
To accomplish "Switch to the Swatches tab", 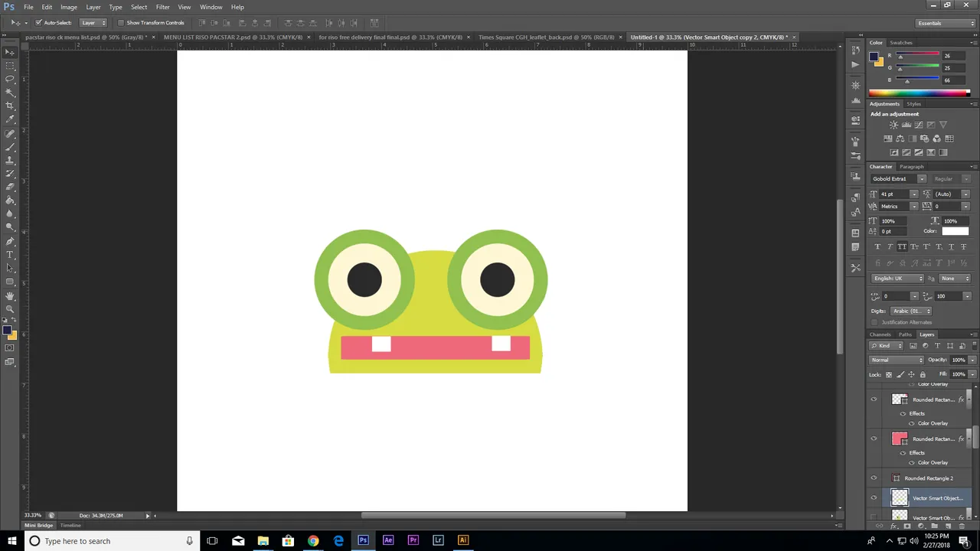I will click(901, 43).
